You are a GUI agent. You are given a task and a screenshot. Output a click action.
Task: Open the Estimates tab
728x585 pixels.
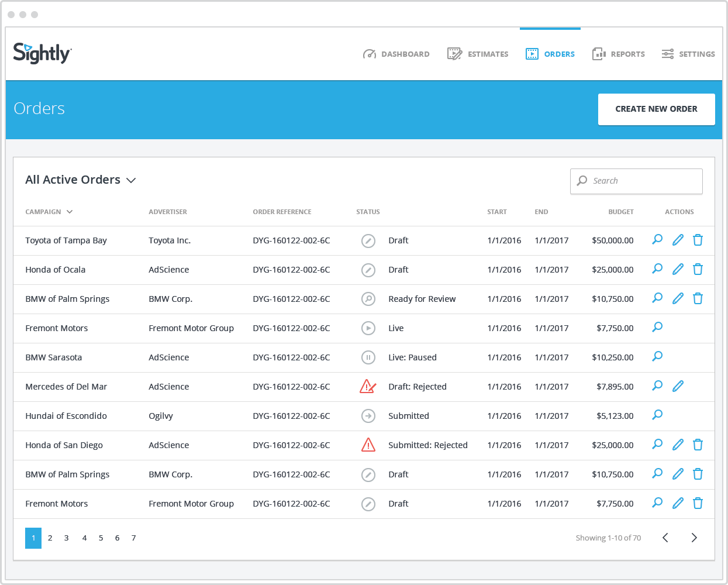click(478, 54)
